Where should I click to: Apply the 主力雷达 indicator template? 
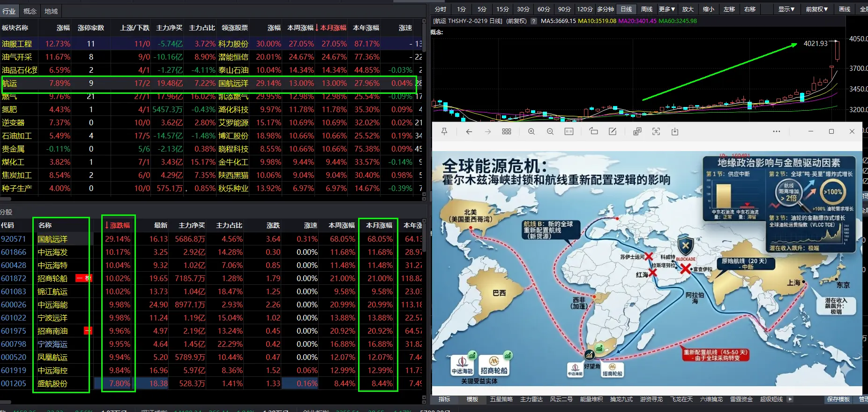click(x=531, y=399)
